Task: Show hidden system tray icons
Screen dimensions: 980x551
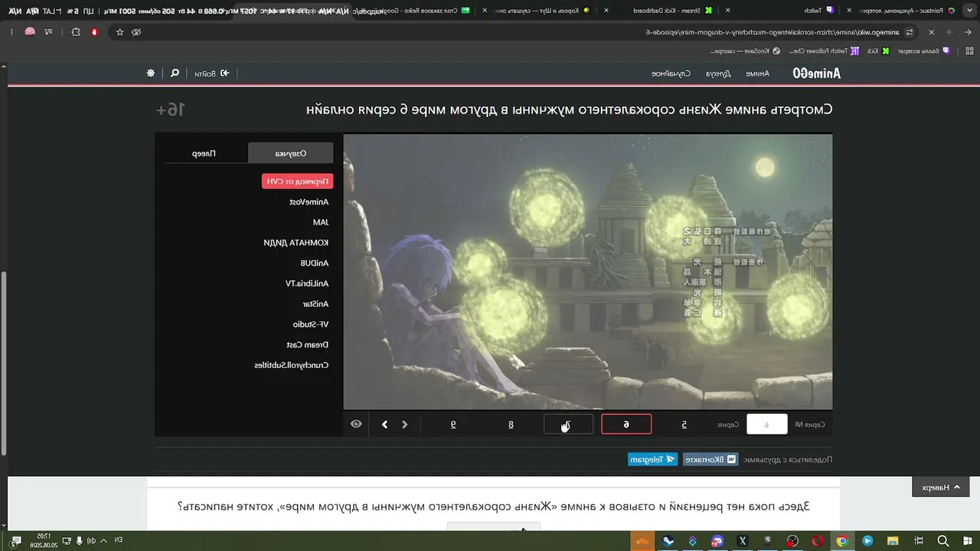Action: point(103,540)
